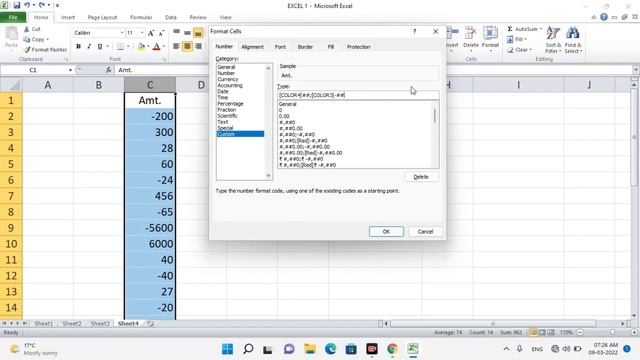Expand the Clear dropdown in Editing group

click(x=530, y=50)
